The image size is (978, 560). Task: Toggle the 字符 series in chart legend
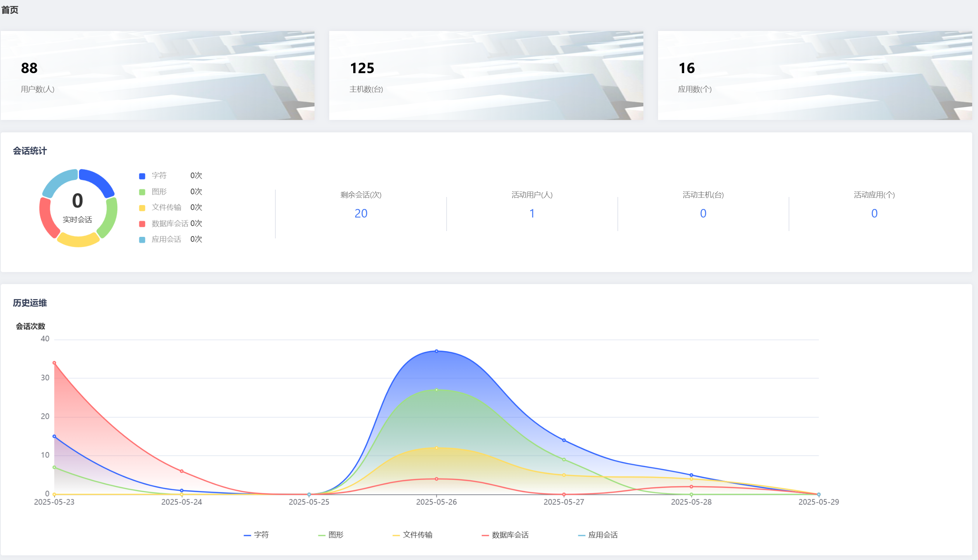pos(256,535)
